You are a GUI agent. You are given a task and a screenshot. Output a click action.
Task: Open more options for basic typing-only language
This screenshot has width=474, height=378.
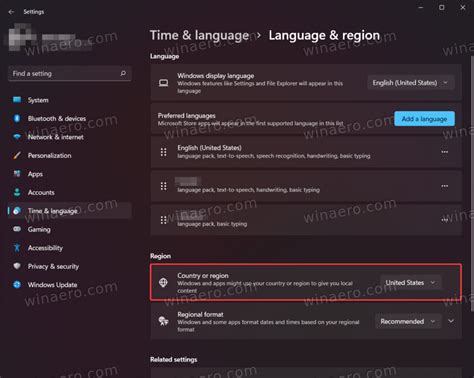[x=445, y=220]
